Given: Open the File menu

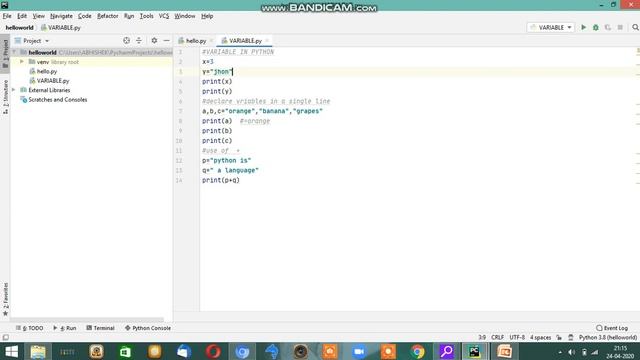Looking at the screenshot, I should [7, 16].
